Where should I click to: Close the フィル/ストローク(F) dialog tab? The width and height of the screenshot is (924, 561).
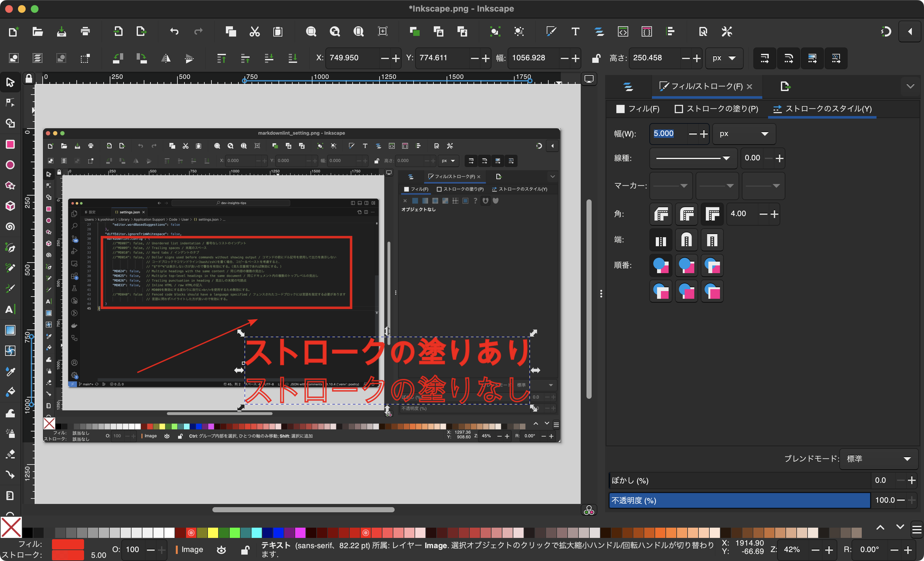pos(749,86)
